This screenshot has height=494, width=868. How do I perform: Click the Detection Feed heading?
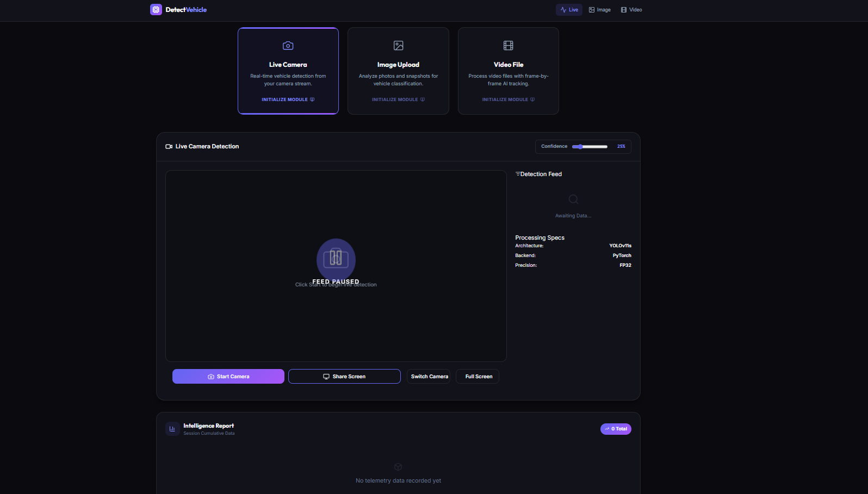[541, 174]
